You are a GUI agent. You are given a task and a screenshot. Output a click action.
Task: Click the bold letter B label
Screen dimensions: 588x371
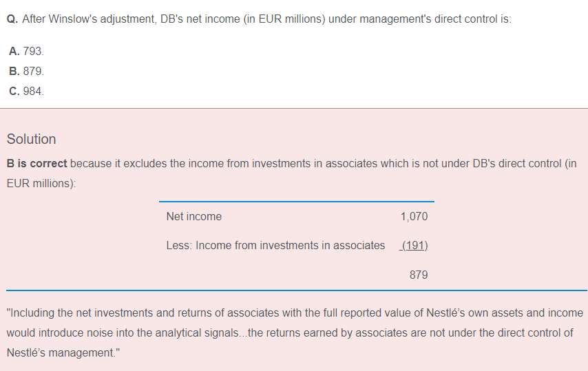pos(14,71)
